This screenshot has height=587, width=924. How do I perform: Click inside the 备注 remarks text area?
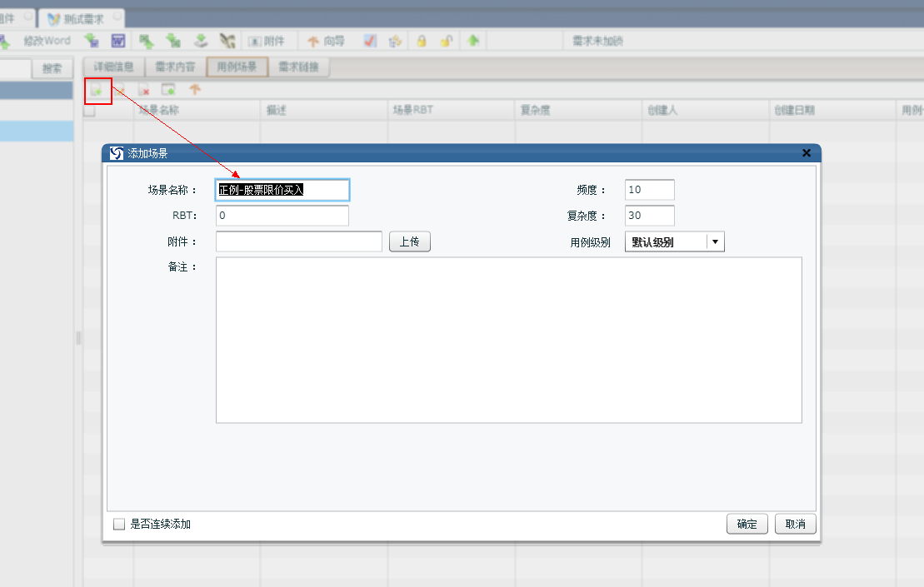click(508, 340)
